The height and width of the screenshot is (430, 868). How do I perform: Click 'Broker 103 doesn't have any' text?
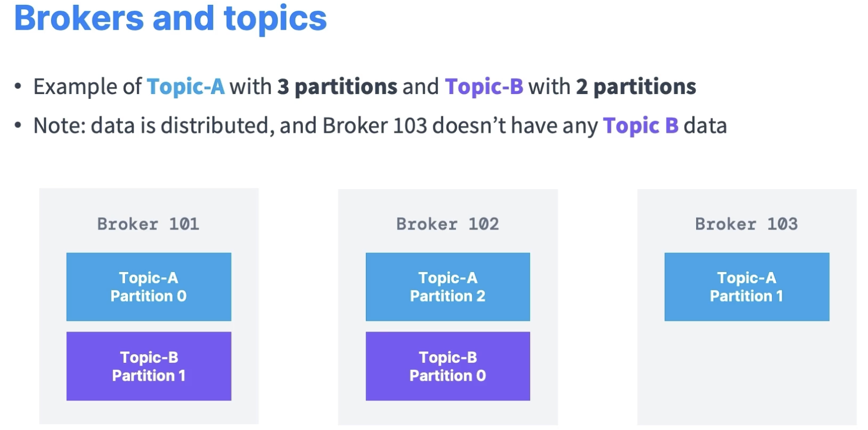460,126
